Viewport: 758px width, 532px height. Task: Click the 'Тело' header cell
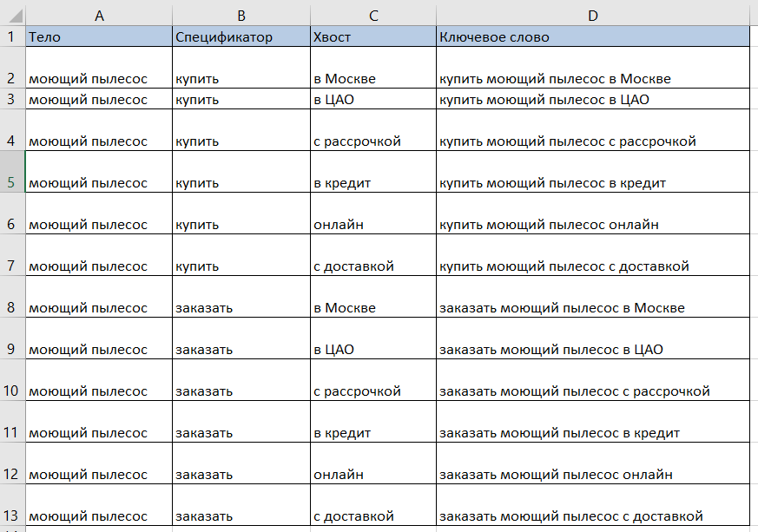(x=99, y=36)
